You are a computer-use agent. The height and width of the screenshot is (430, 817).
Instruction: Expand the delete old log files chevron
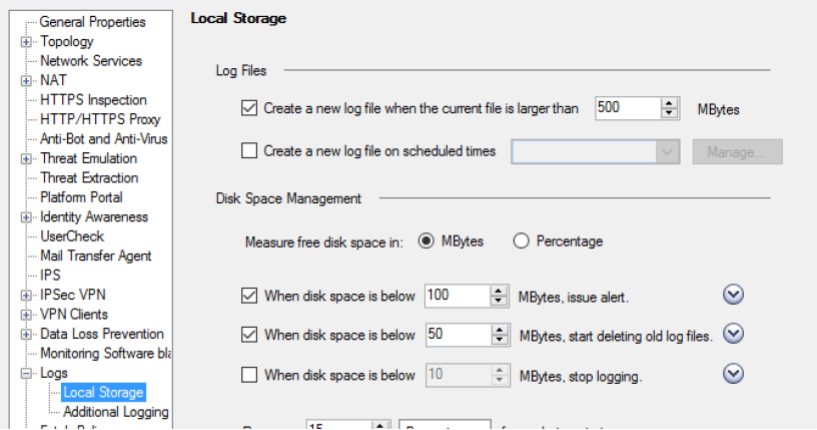point(733,334)
